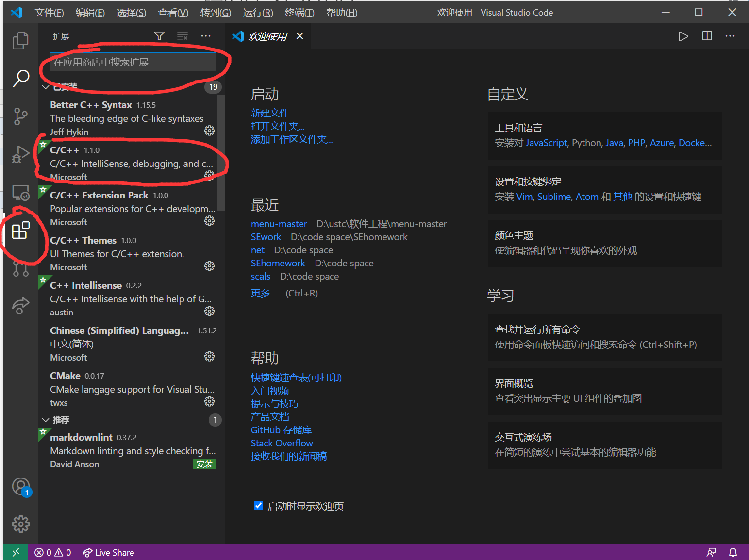This screenshot has height=560, width=749.
Task: Open recent folder menu-master
Action: click(x=279, y=224)
